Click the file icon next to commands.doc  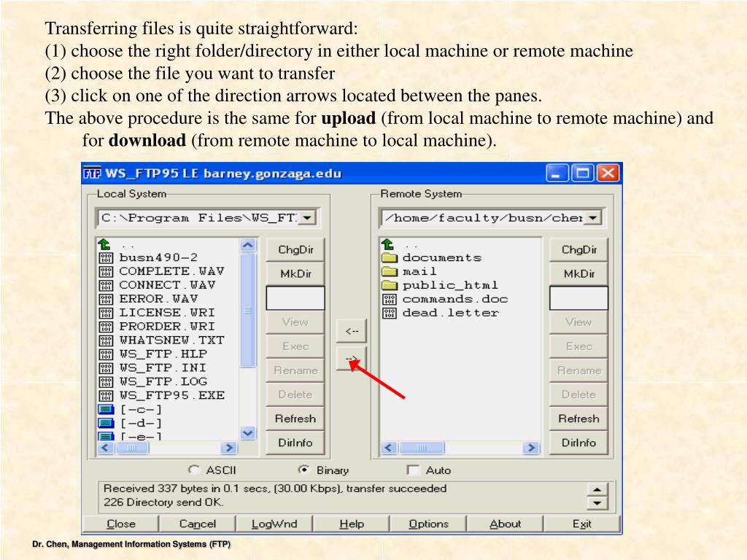[x=390, y=299]
